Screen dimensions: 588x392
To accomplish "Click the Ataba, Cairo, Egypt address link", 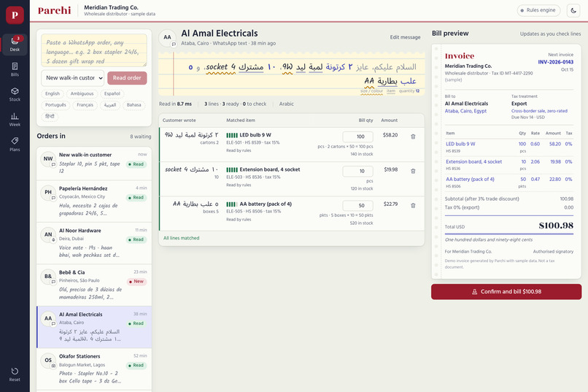I will (465, 111).
